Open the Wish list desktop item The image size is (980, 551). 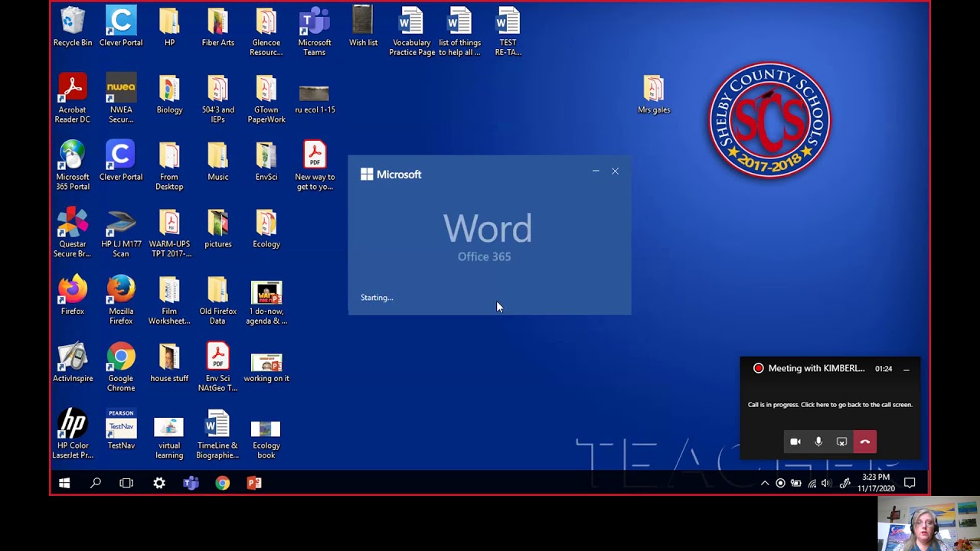pos(363,27)
